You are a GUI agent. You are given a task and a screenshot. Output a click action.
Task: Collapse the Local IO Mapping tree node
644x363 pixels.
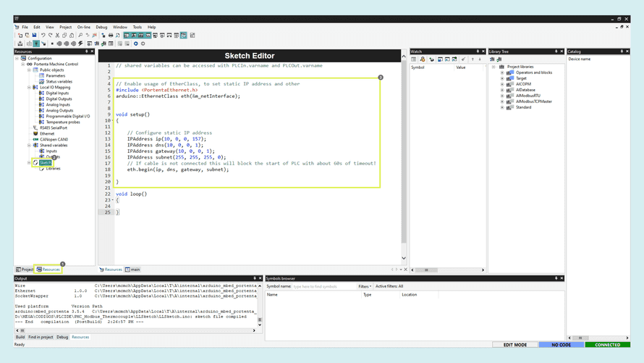pyautogui.click(x=29, y=87)
